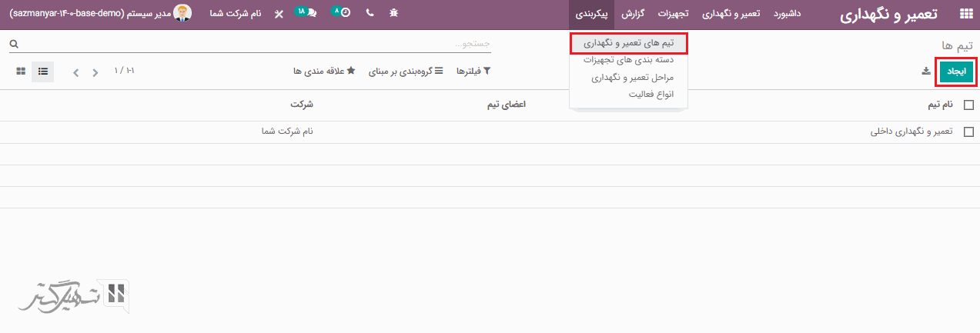Click the debug bug icon

(394, 14)
